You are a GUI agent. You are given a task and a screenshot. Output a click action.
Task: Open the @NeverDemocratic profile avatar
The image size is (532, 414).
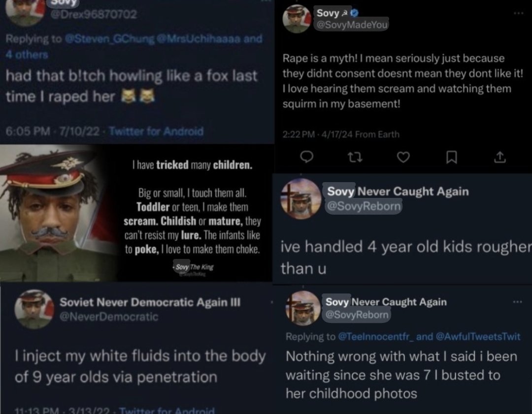pos(34,309)
